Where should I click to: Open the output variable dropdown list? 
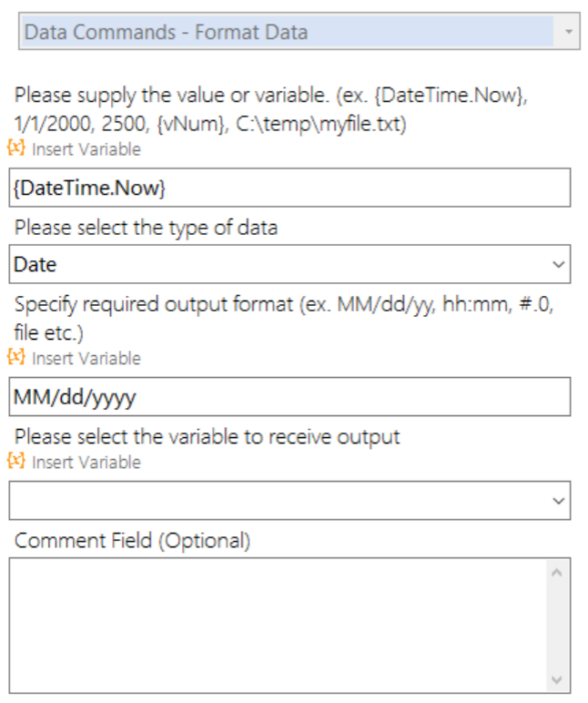(289, 500)
